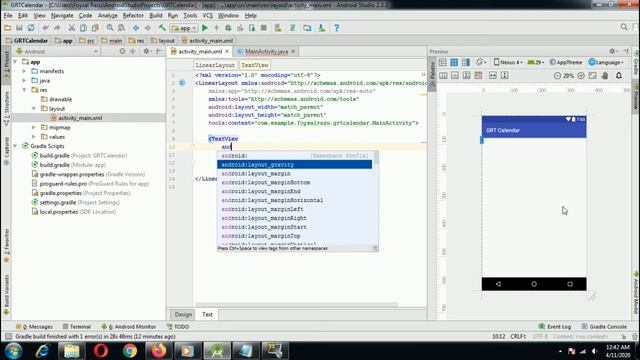Switch to the Design tab
The width and height of the screenshot is (640, 360).
(x=183, y=314)
